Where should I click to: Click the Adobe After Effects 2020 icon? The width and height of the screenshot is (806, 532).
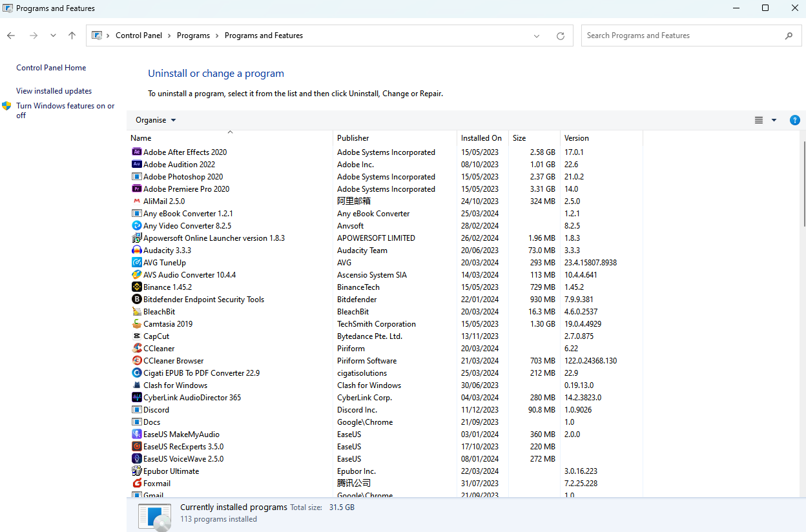pyautogui.click(x=136, y=152)
